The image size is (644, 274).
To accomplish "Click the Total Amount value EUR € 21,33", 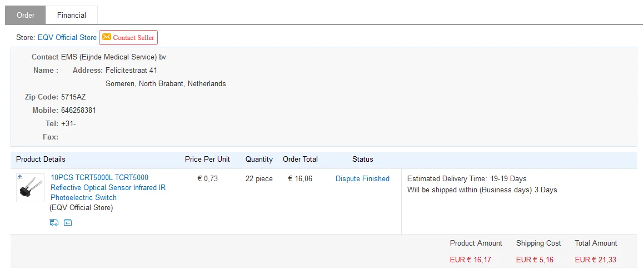I will [x=595, y=260].
